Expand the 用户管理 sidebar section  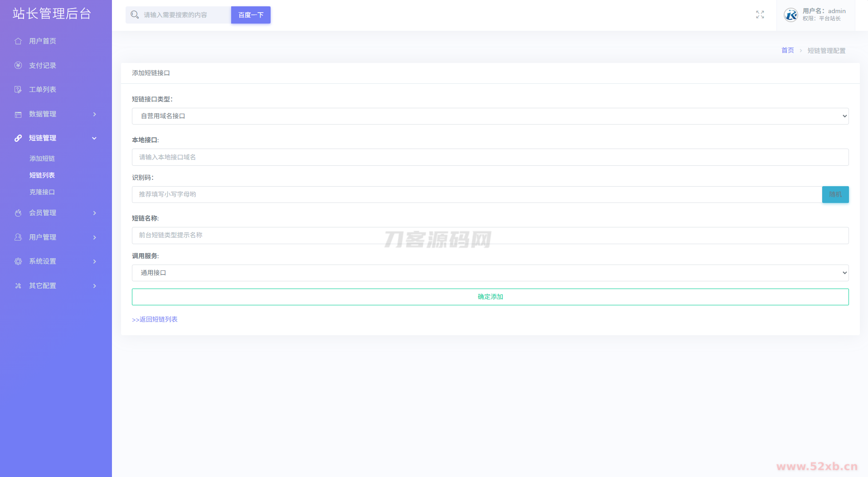coord(56,237)
